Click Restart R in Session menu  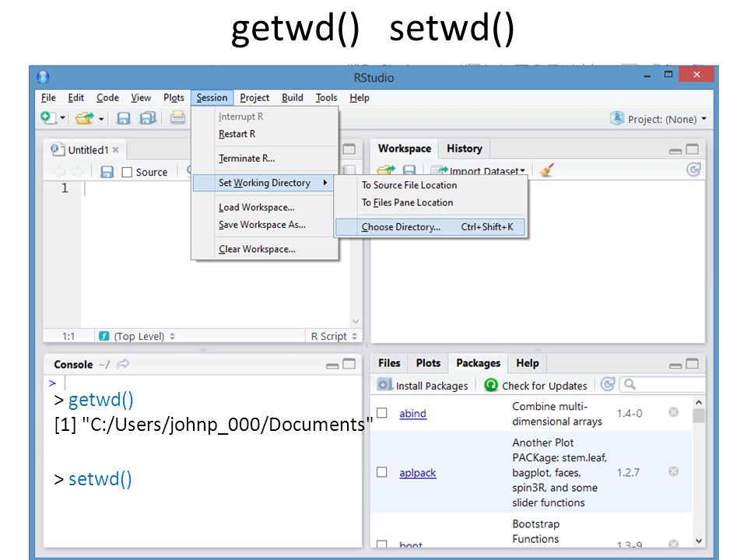click(265, 134)
